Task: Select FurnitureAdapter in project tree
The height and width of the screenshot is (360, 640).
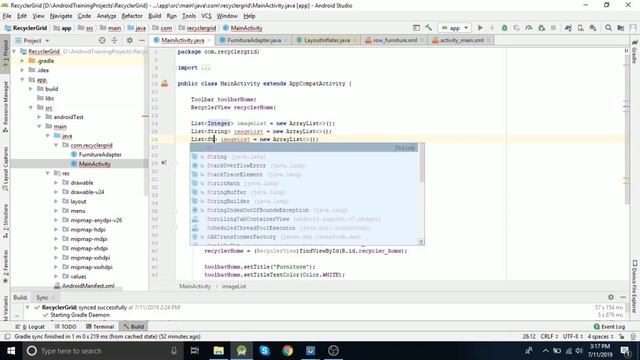Action: 100,155
